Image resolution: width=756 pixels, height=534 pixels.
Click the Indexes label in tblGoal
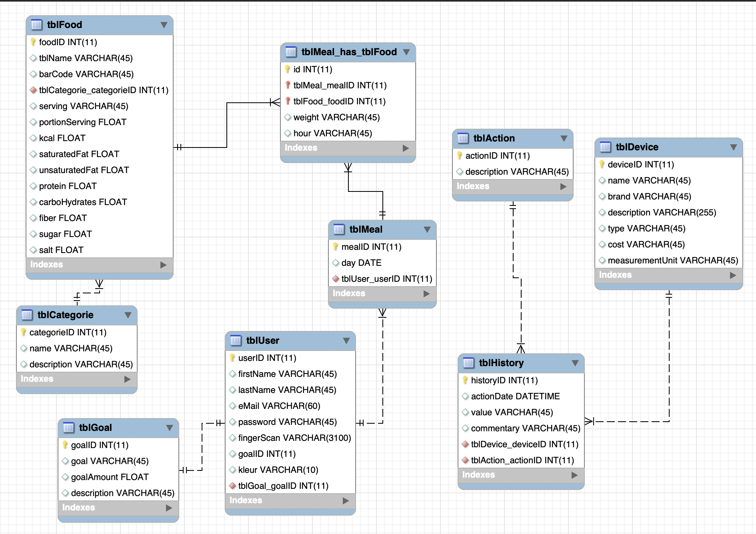tap(78, 508)
